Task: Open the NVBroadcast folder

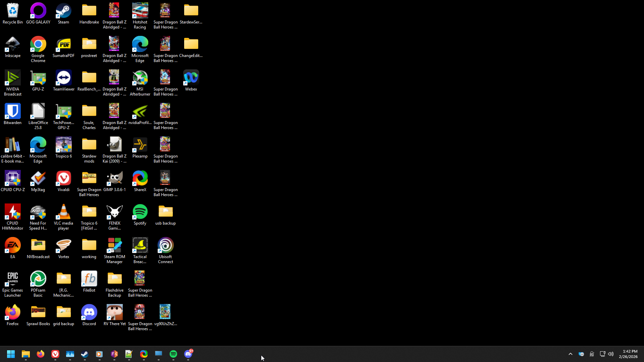Action: 38,248
